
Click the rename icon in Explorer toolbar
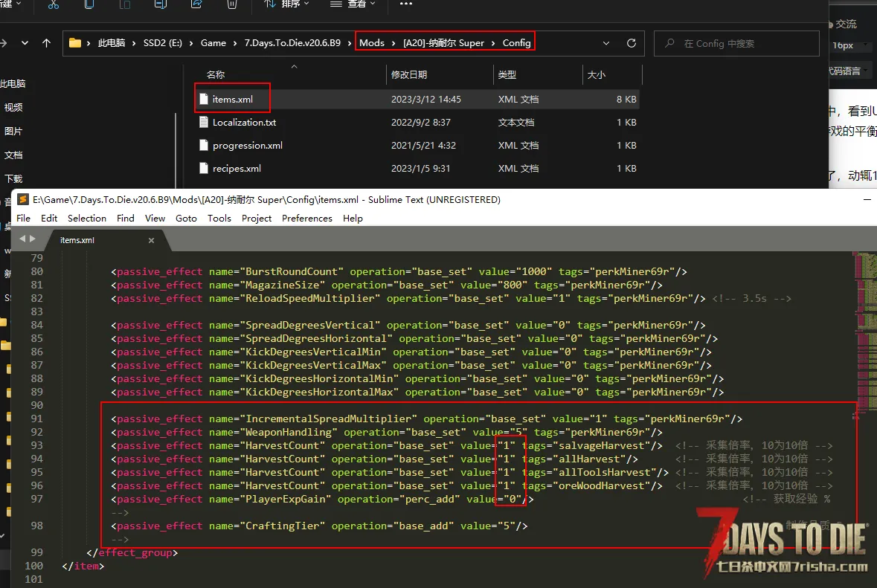click(161, 4)
